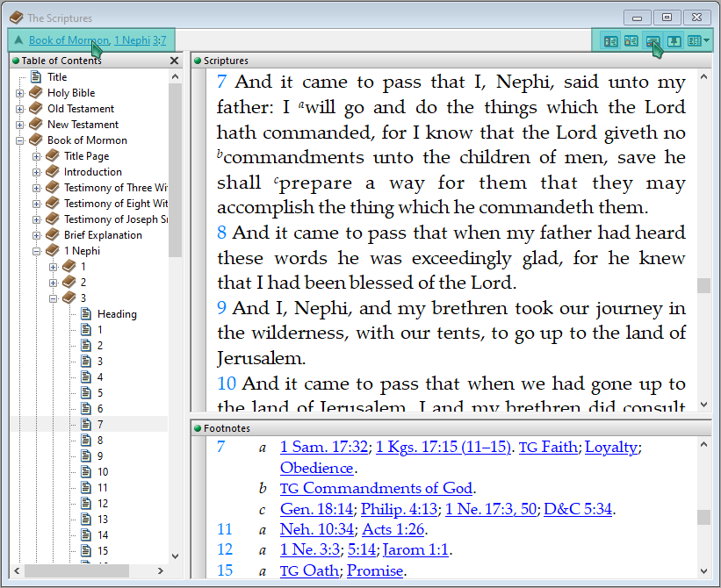Toggle the lower-left pane layout button

[631, 41]
